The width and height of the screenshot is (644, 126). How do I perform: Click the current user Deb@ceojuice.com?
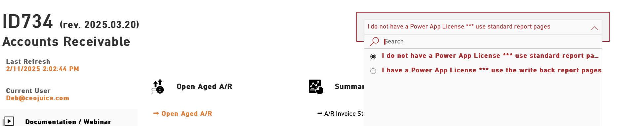pos(38,98)
